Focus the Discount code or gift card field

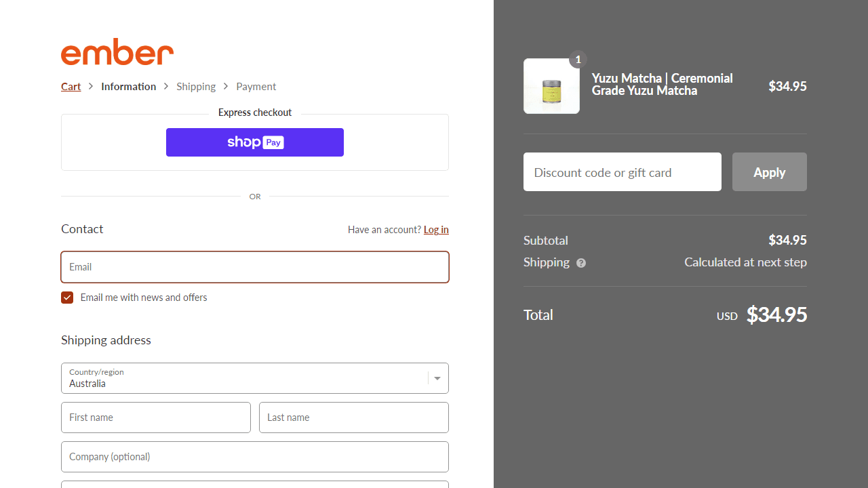[x=623, y=172]
